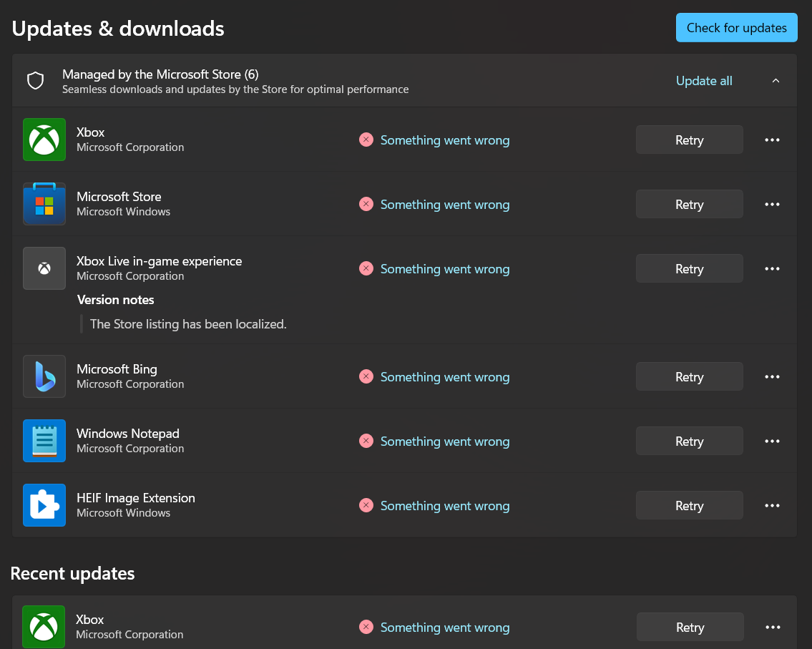812x649 pixels.
Task: Click the Recent updates heading
Action: tap(72, 573)
